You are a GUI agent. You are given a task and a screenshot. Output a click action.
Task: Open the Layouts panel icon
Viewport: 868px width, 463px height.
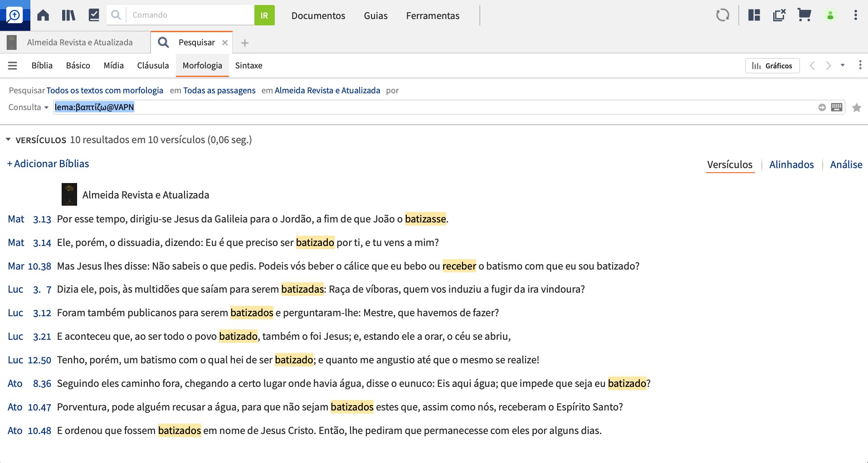tap(754, 15)
